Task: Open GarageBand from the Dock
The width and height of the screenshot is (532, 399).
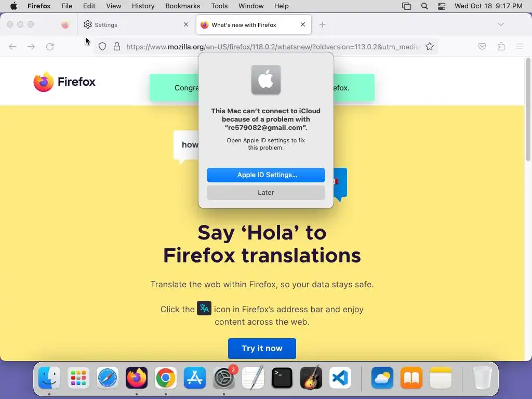Action: click(311, 378)
